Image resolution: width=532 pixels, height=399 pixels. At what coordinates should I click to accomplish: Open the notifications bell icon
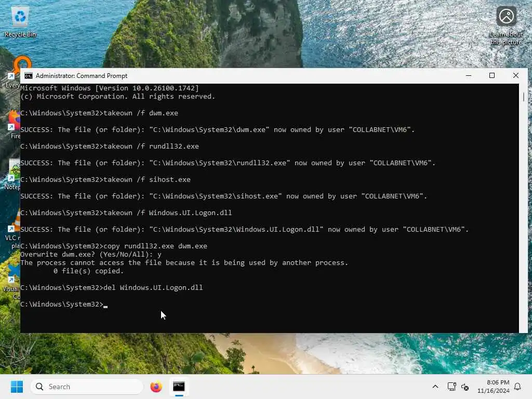pyautogui.click(x=517, y=387)
